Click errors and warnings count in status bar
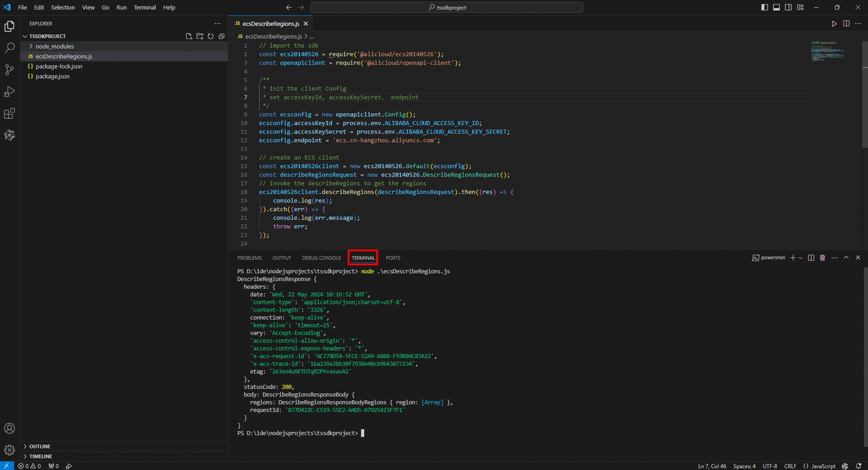This screenshot has height=470, width=868. point(29,466)
